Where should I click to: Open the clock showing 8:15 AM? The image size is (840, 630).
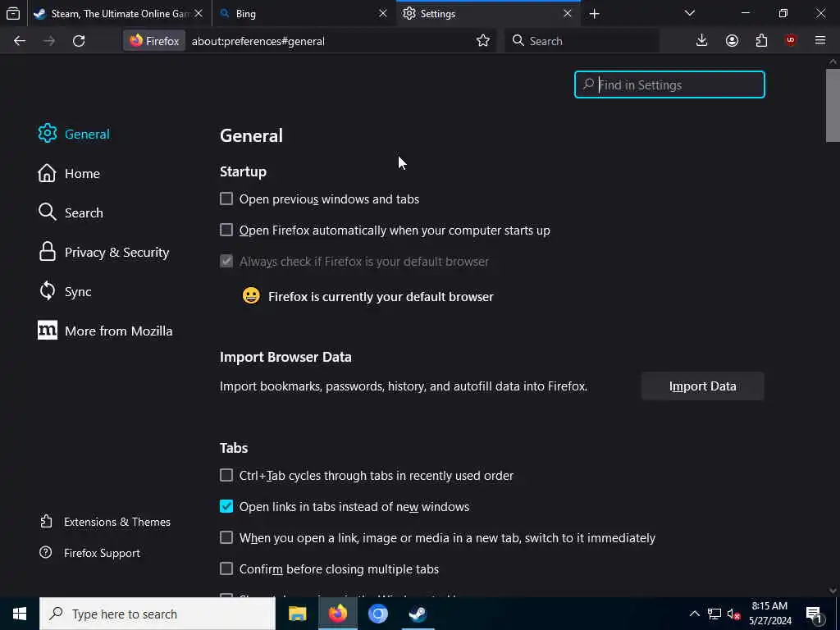pos(769,614)
